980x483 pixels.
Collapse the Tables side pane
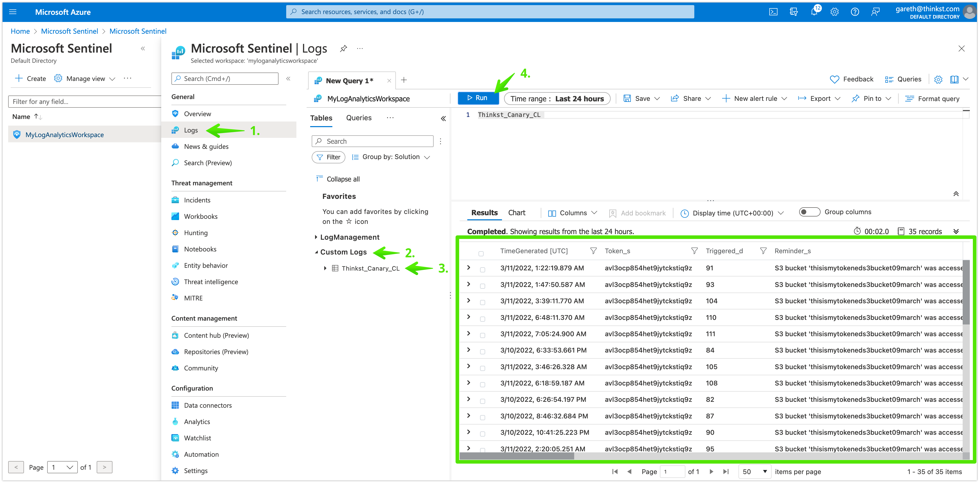pos(443,118)
